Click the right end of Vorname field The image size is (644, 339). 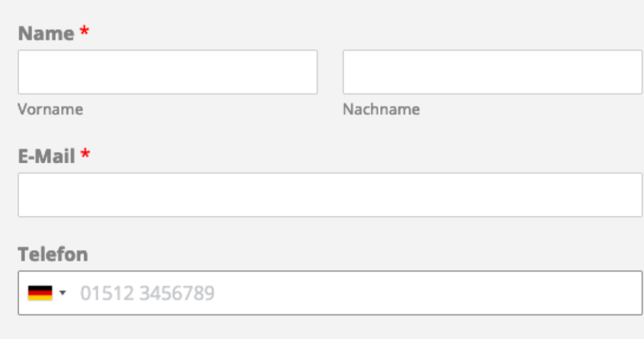310,72
